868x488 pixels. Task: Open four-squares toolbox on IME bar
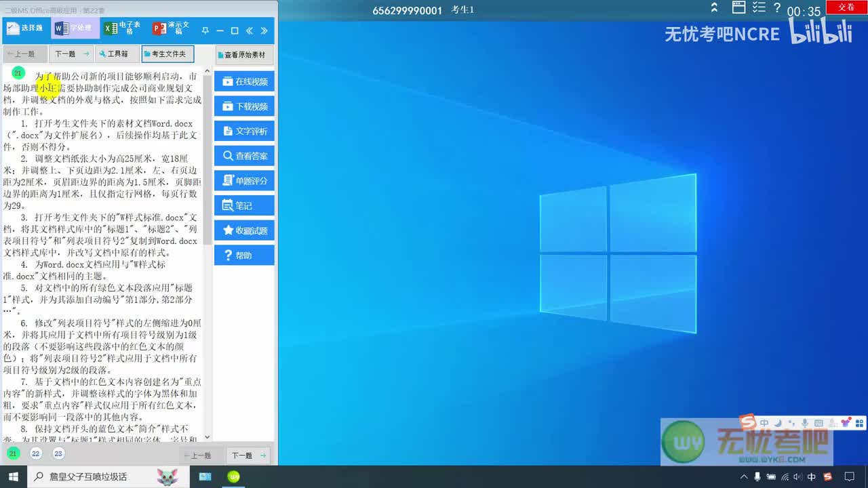pos(859,423)
